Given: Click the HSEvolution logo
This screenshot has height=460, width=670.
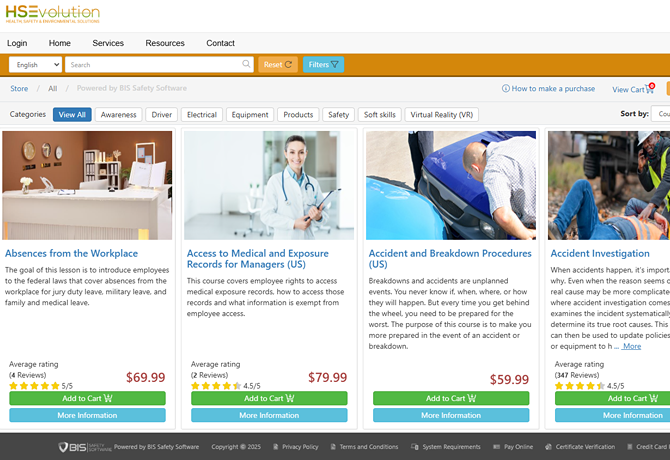Looking at the screenshot, I should pyautogui.click(x=53, y=14).
